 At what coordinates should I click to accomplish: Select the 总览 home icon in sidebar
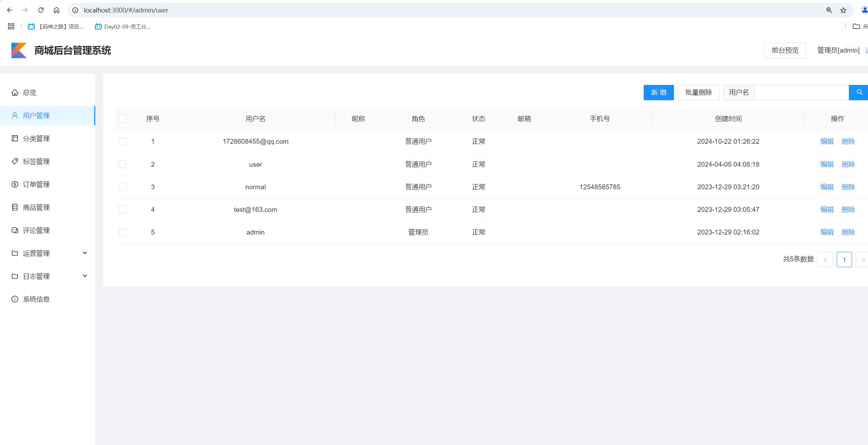(x=15, y=92)
